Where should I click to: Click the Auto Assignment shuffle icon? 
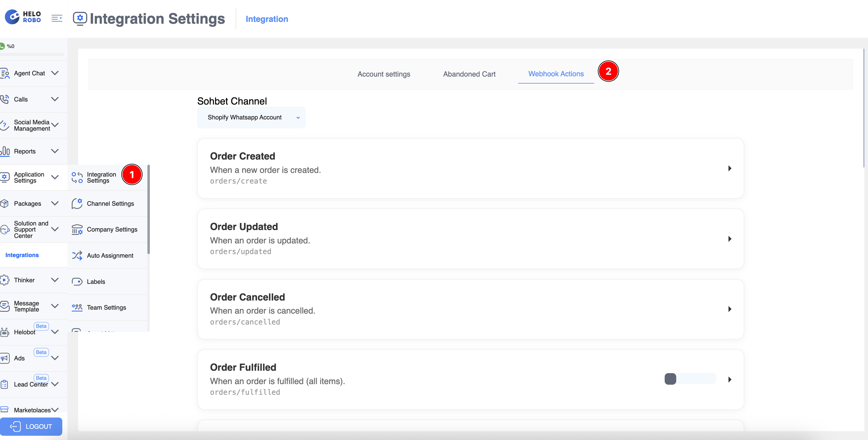pos(77,255)
